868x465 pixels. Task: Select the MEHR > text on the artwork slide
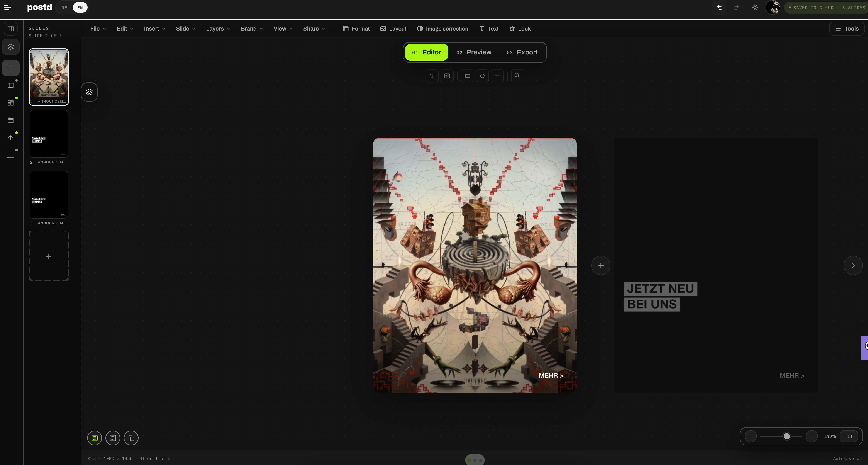(551, 375)
